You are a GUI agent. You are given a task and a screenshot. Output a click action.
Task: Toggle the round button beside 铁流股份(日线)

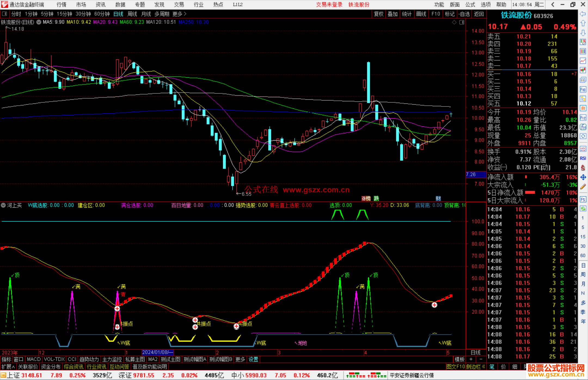(x=39, y=22)
